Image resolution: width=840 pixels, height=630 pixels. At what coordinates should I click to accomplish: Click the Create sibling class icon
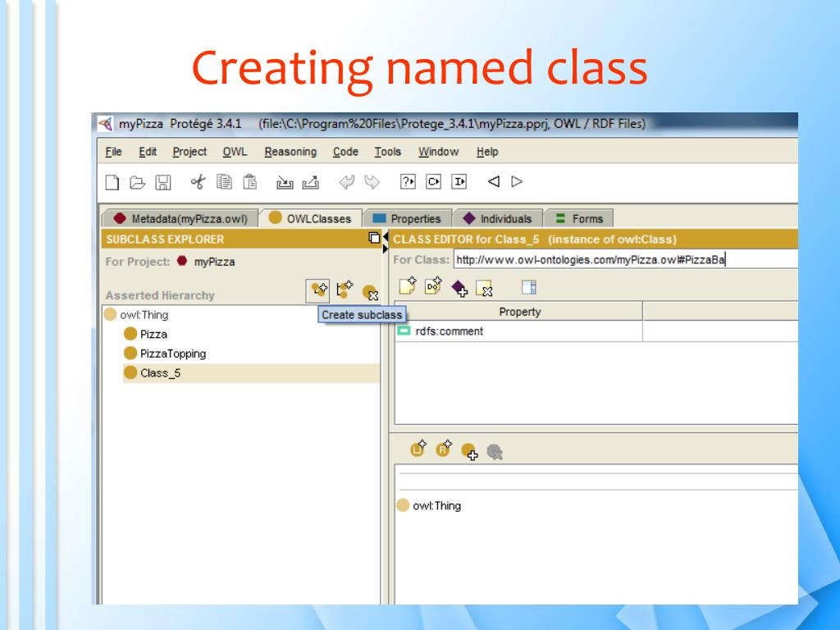345,290
